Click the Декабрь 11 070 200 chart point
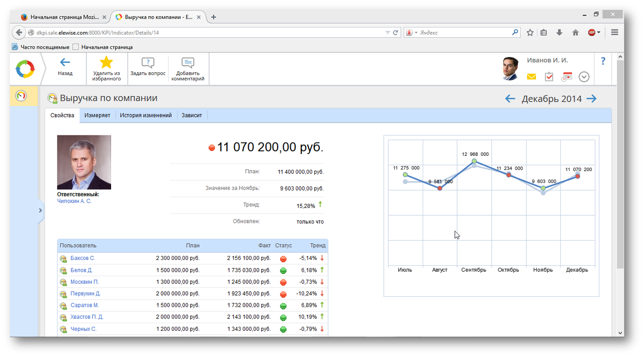Screen dimensions: 644x357 tap(578, 176)
